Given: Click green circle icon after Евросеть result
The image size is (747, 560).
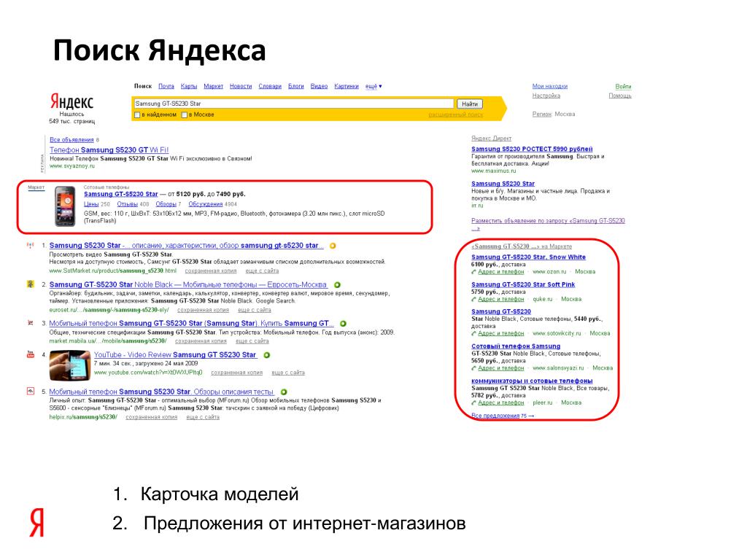Looking at the screenshot, I should [x=337, y=285].
